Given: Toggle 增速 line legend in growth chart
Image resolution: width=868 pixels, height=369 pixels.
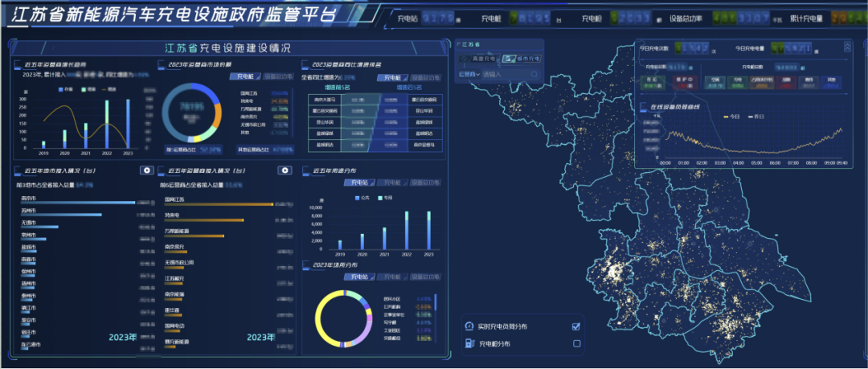Looking at the screenshot, I should [x=111, y=88].
